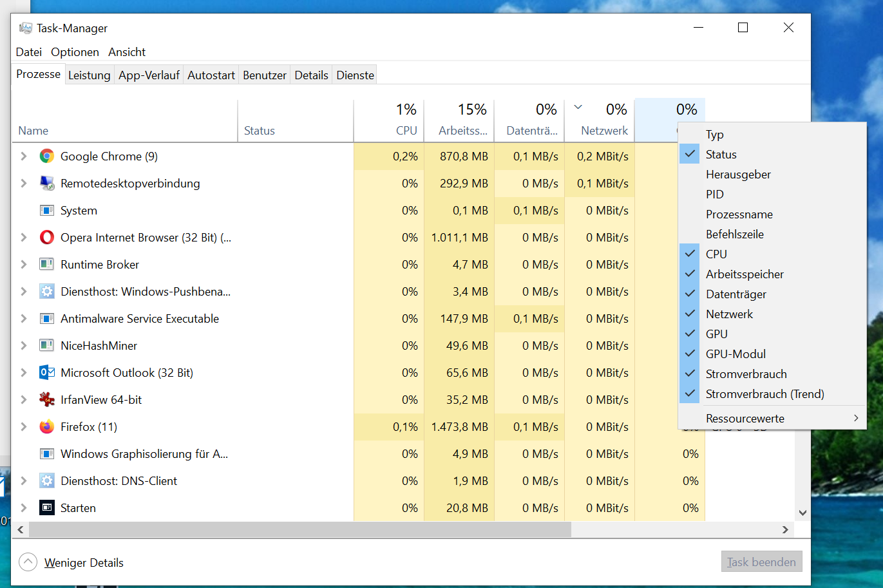The image size is (883, 588).
Task: Switch to the Autostart tab
Action: pyautogui.click(x=211, y=75)
